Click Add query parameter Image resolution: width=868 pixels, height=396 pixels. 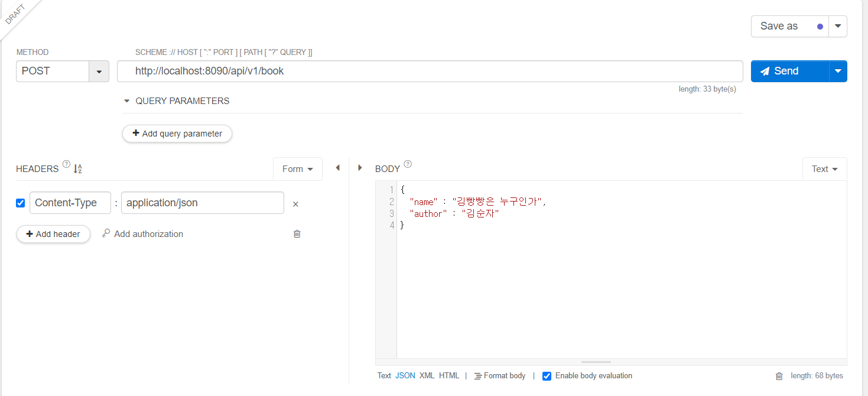(177, 134)
